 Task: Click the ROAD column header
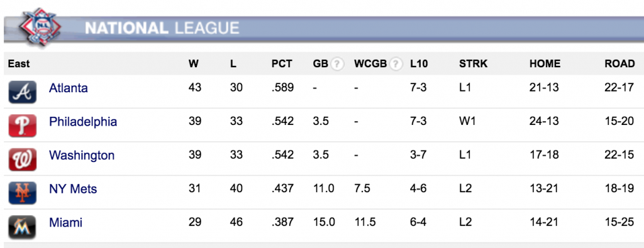click(x=619, y=64)
